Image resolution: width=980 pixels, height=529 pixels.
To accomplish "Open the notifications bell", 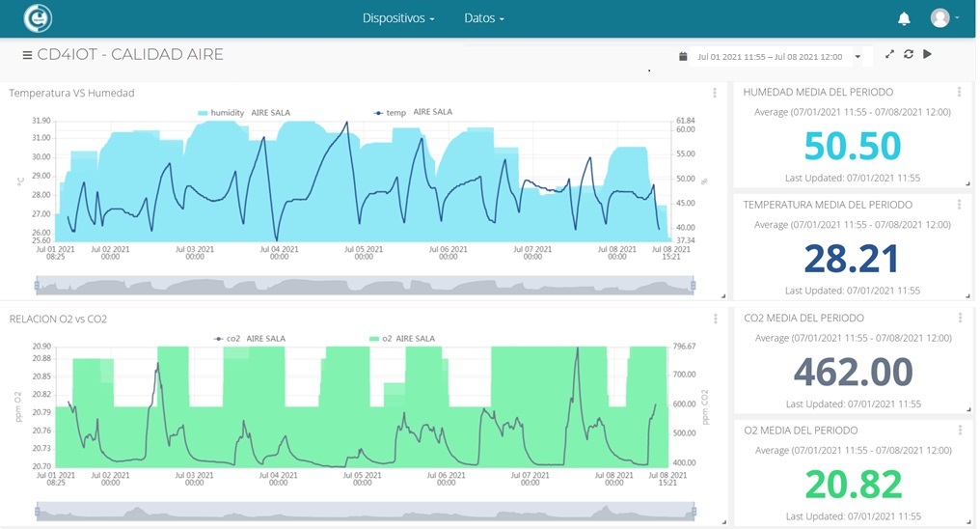I will 904,18.
